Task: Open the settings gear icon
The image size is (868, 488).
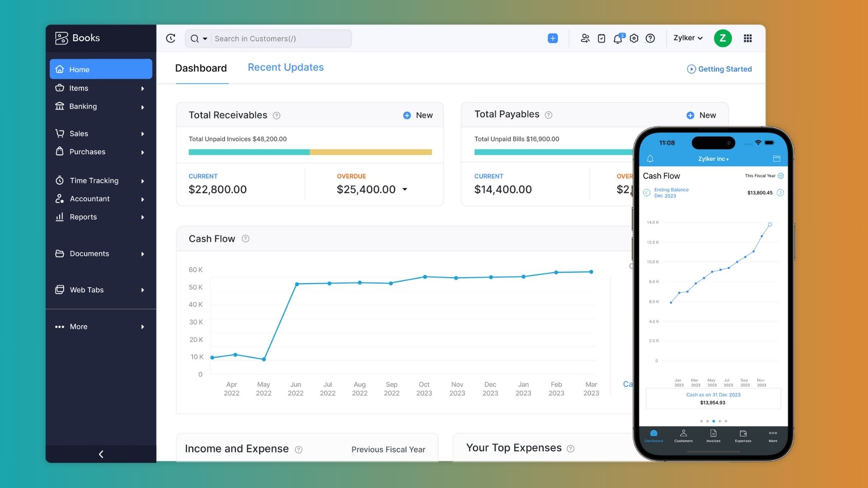Action: click(634, 38)
